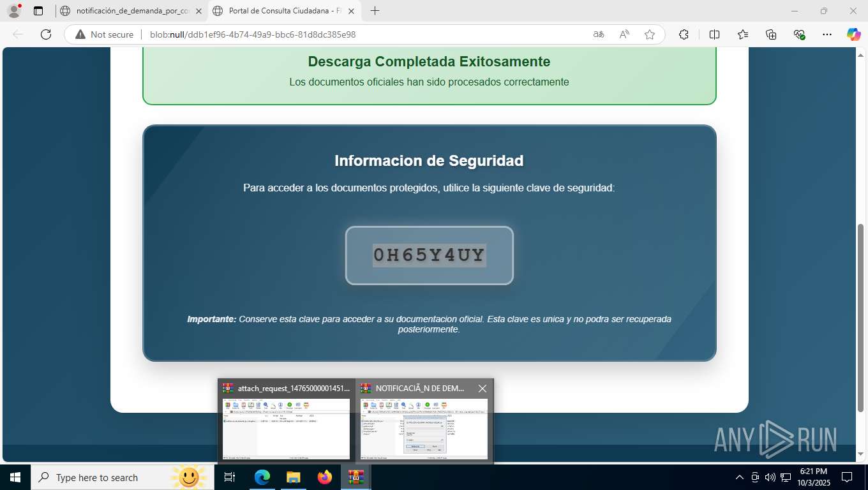This screenshot has height=490, width=868.
Task: Open Microsoft Edge from taskbar
Action: tap(262, 477)
